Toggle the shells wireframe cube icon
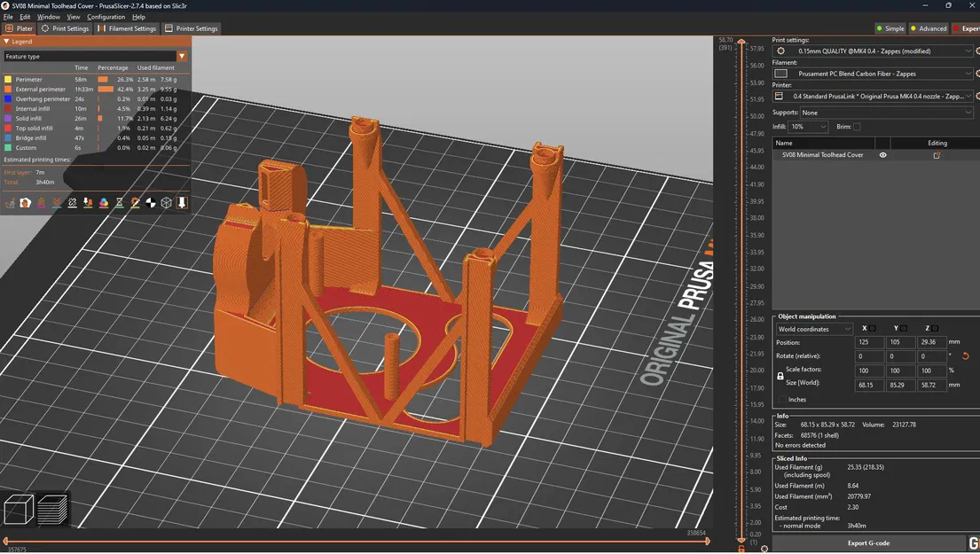Screen dimensions: 980x554 pos(166,202)
